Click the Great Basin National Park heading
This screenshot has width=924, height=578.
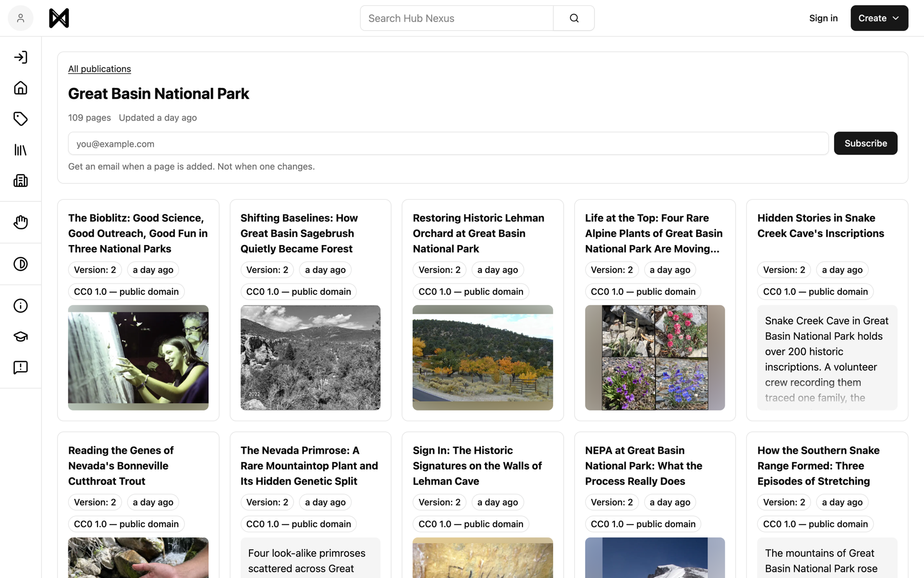pos(159,94)
